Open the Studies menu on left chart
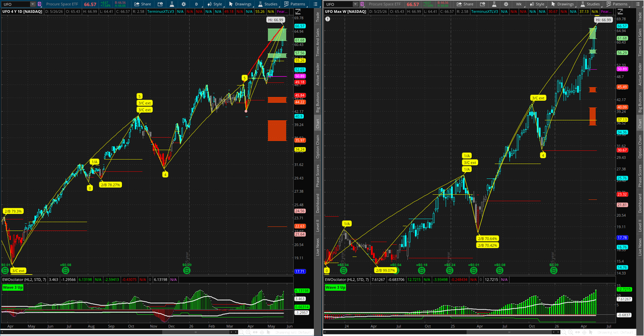The width and height of the screenshot is (644, 336). (x=268, y=4)
